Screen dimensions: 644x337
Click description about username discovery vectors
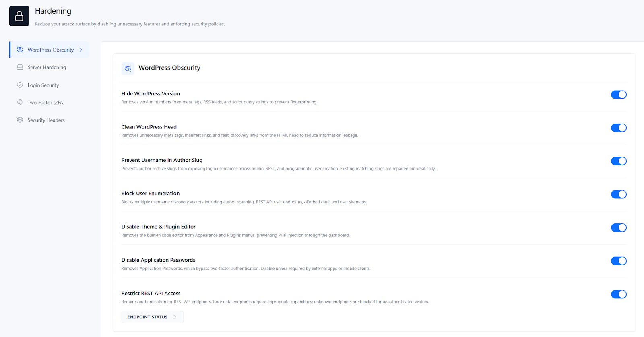tap(244, 202)
